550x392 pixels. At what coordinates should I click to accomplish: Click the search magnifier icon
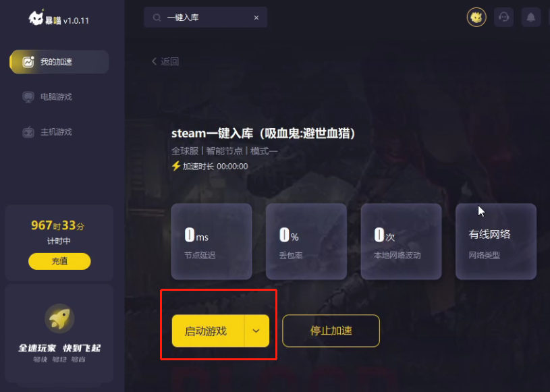[x=157, y=18]
